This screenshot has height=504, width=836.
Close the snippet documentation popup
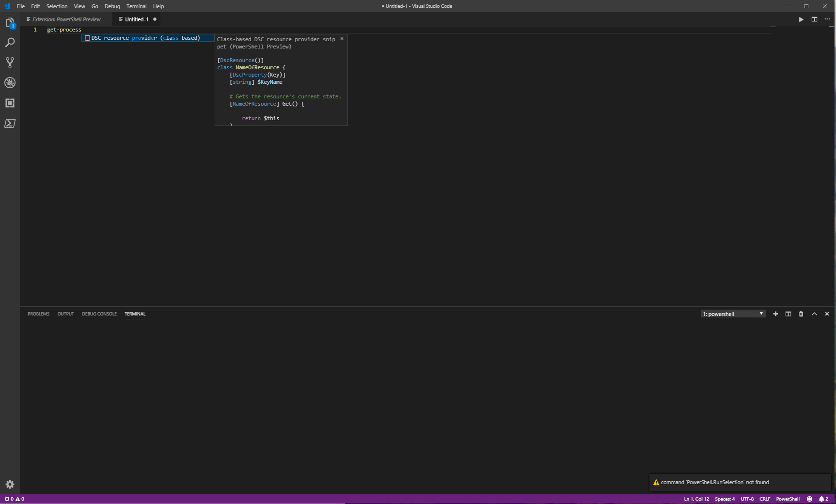point(342,39)
